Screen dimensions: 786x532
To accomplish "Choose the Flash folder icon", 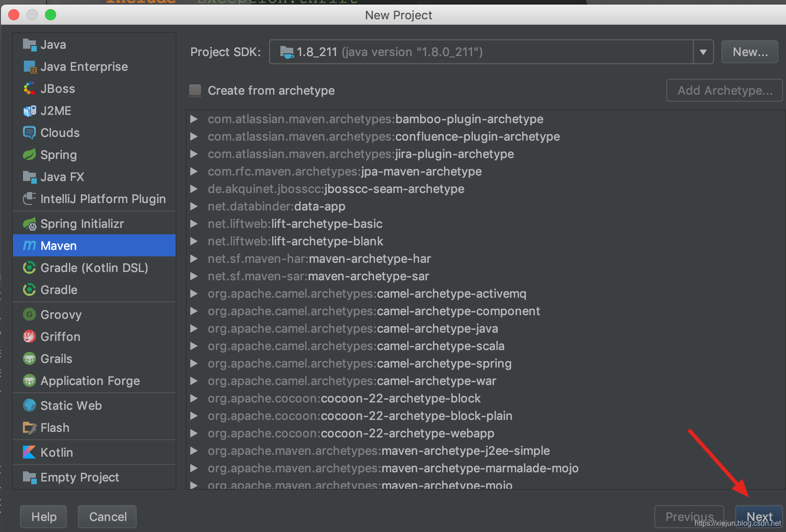I will [x=29, y=428].
